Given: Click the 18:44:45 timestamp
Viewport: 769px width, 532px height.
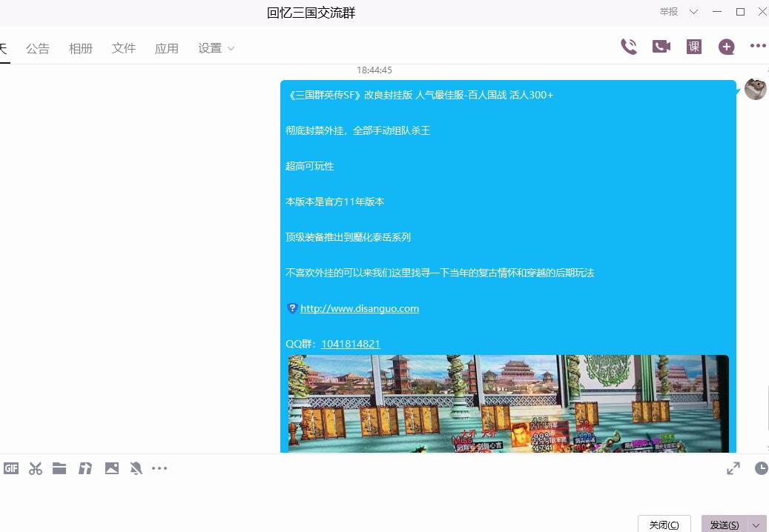Looking at the screenshot, I should click(x=374, y=70).
